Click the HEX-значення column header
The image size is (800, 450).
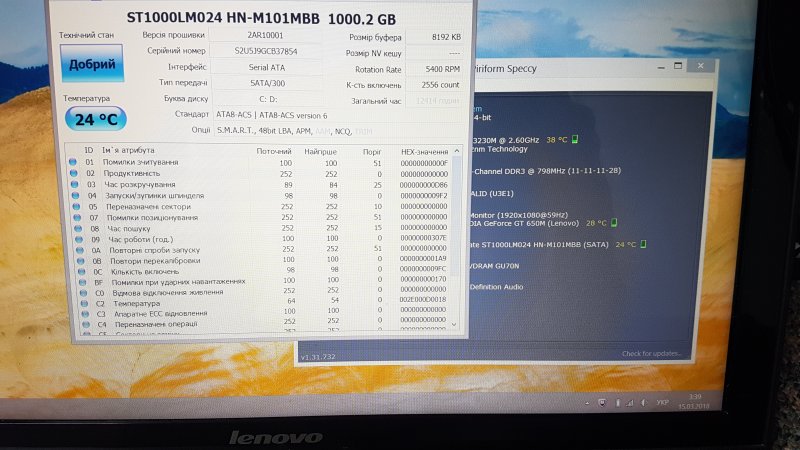point(424,151)
